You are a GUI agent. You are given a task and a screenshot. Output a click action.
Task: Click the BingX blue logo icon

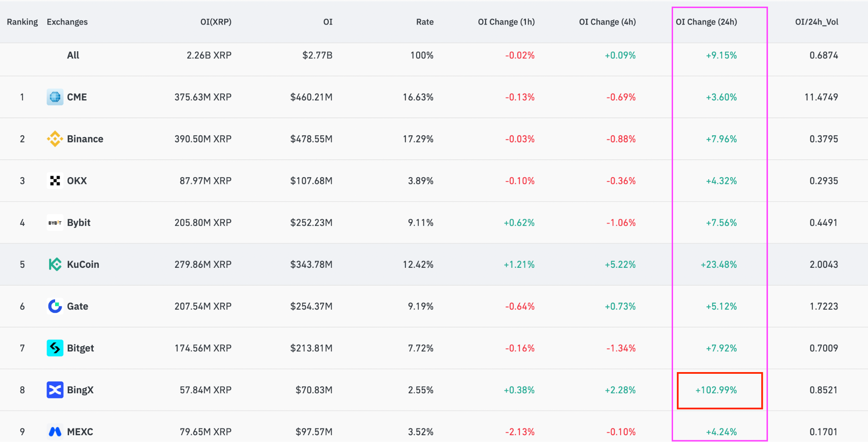55,390
